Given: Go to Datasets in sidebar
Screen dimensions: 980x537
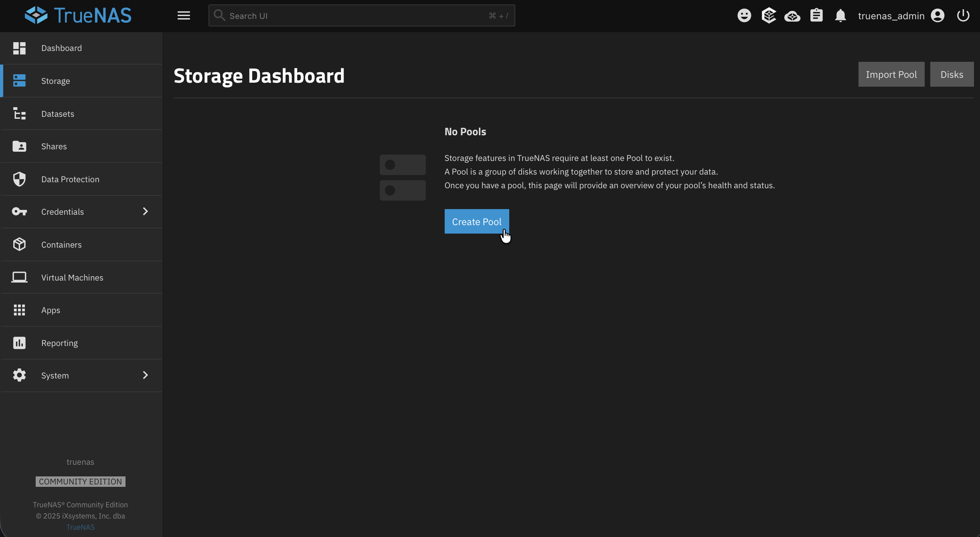Looking at the screenshot, I should [58, 114].
